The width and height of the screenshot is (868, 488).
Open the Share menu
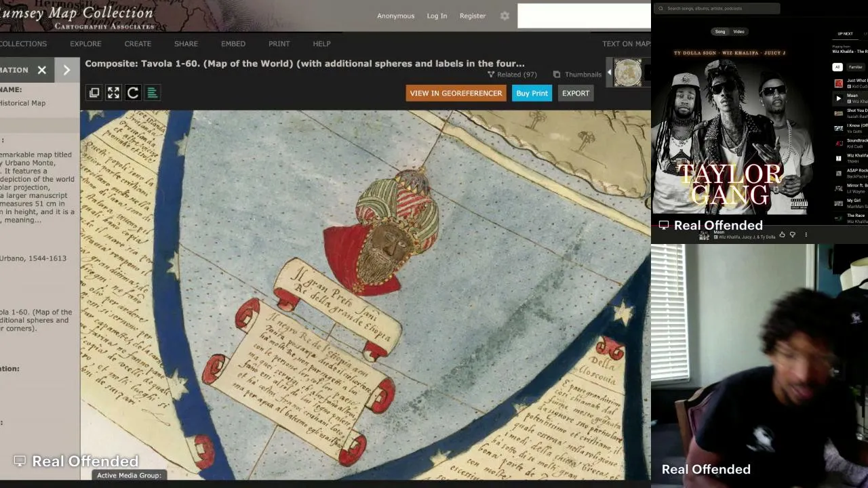point(186,44)
